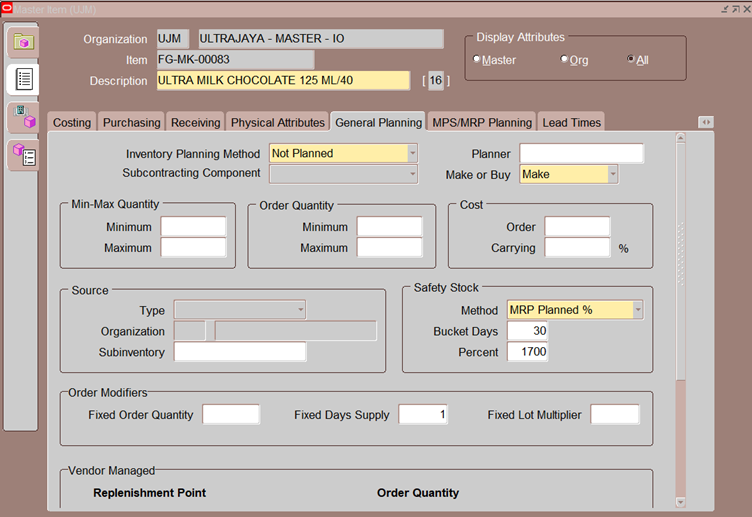The height and width of the screenshot is (517, 752).
Task: Click the Min-Max Quantity Minimum field
Action: [x=193, y=226]
